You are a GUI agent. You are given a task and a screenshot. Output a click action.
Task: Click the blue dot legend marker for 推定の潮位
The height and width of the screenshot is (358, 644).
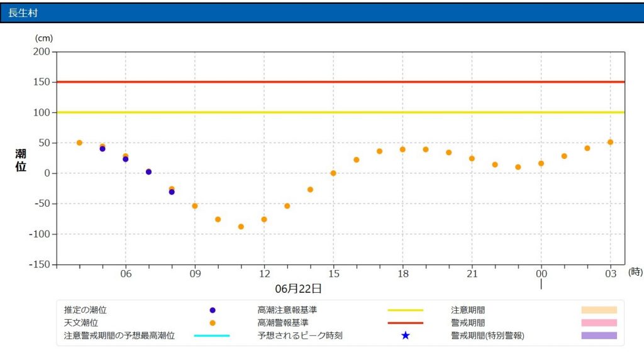(213, 310)
